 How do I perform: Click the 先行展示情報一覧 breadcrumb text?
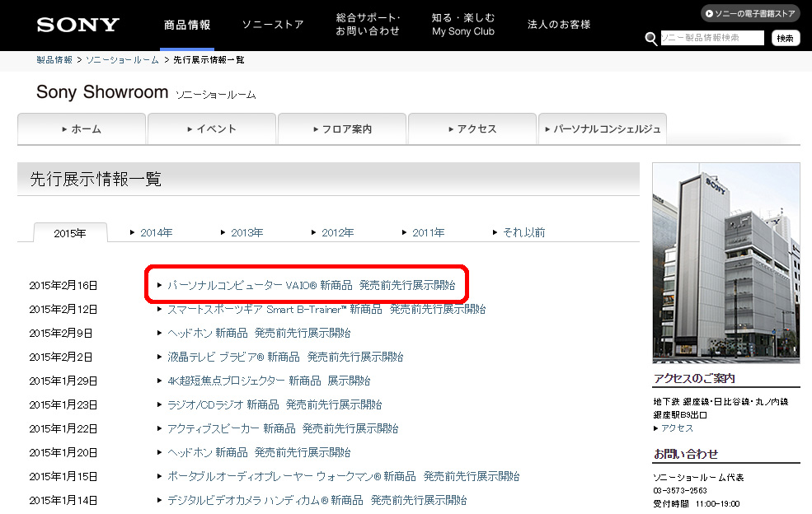pyautogui.click(x=209, y=60)
